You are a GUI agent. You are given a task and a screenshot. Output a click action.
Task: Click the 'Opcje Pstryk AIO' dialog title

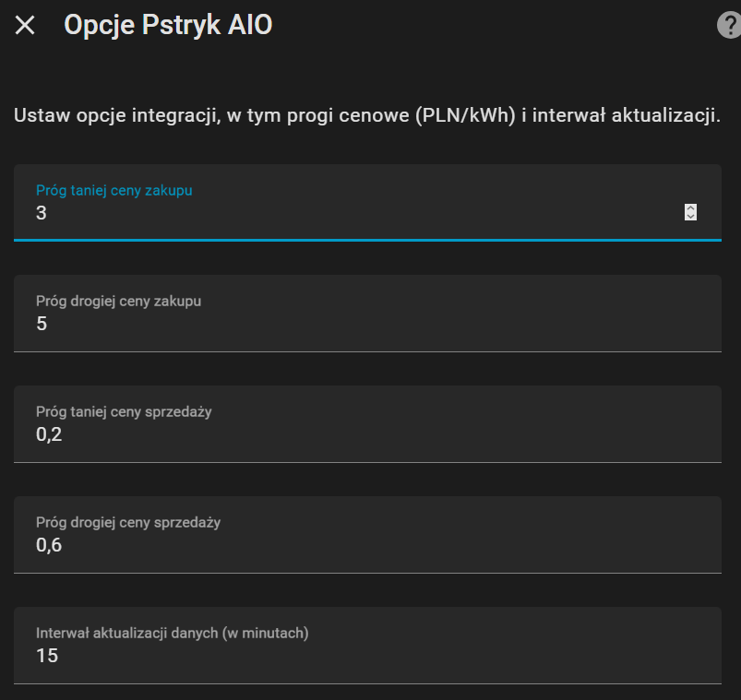(168, 26)
